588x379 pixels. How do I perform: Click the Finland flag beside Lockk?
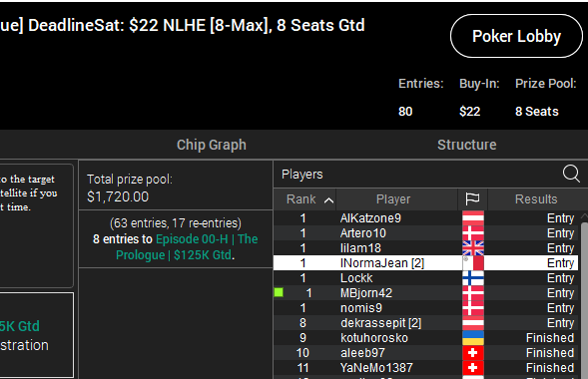click(473, 278)
